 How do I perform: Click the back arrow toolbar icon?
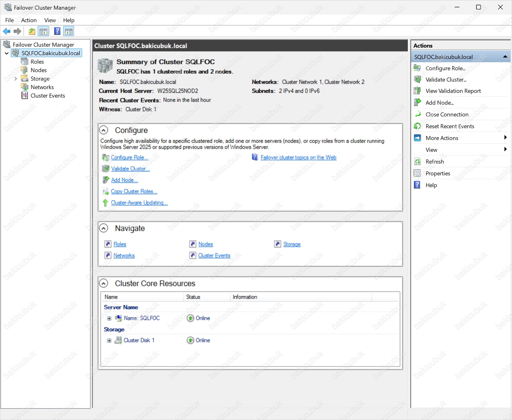coord(7,31)
